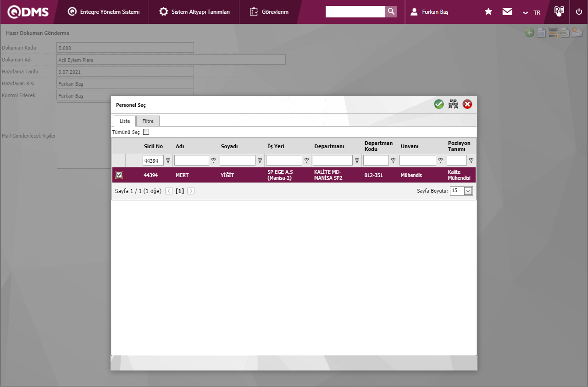Click the header search text box
This screenshot has width=588, height=387.
(x=355, y=11)
